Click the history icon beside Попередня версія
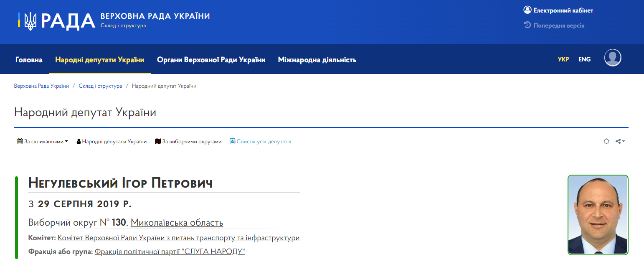This screenshot has height=267, width=644. click(x=527, y=25)
